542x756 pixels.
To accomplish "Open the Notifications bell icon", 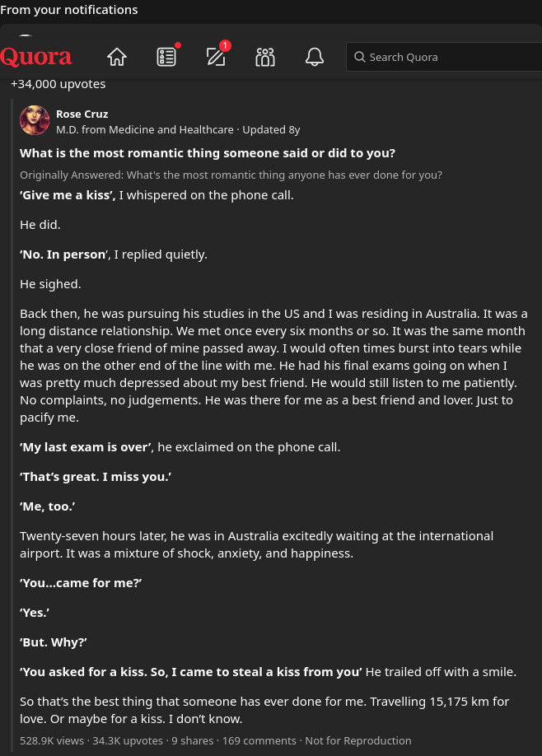I will pyautogui.click(x=315, y=57).
